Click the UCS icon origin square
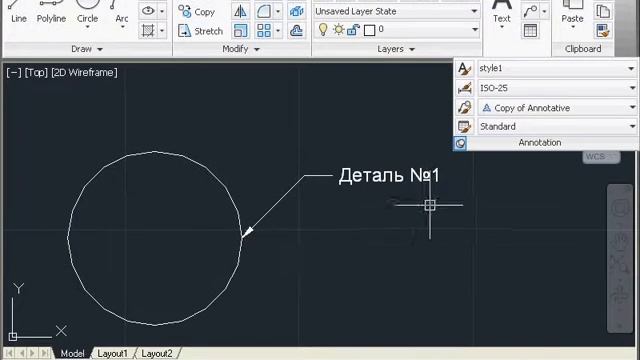The image size is (640, 360). pyautogui.click(x=13, y=337)
